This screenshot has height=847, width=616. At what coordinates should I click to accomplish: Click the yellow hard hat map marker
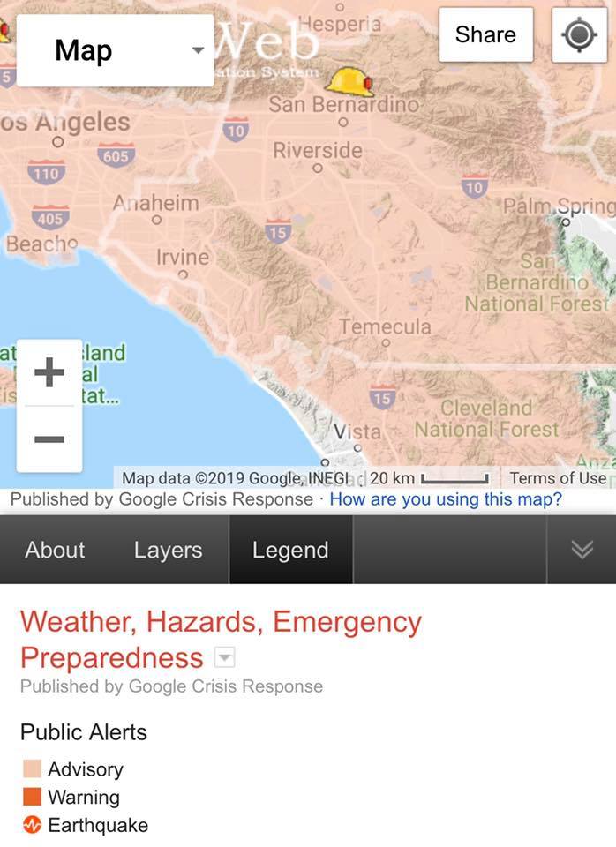coord(349,82)
